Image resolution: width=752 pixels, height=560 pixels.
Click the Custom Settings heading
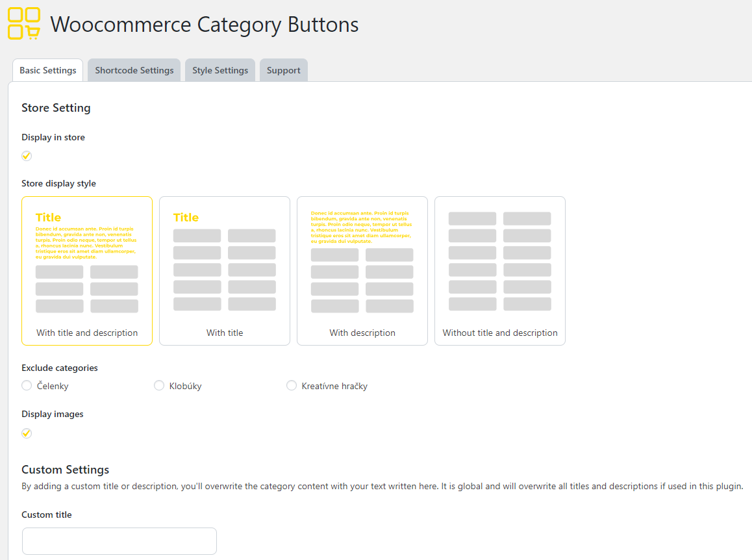coord(65,469)
